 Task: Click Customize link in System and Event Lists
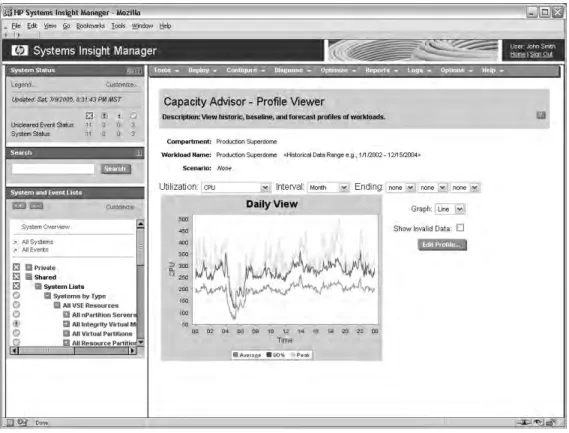[120, 207]
